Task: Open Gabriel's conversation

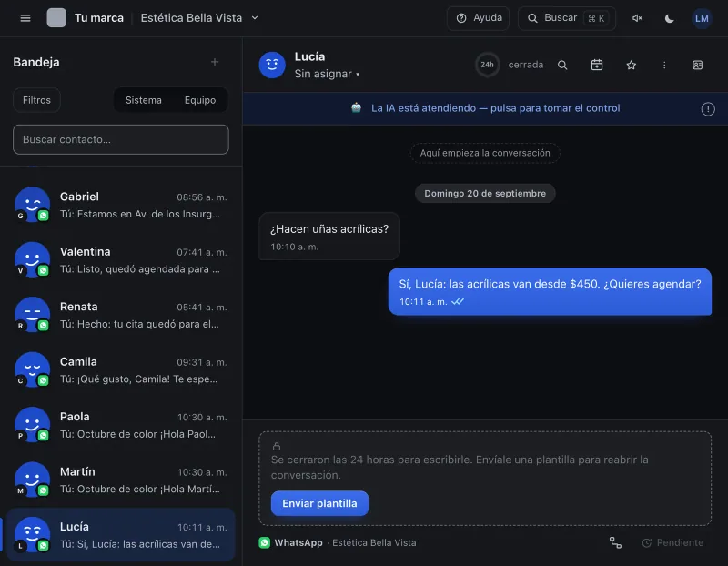Action: [x=121, y=205]
